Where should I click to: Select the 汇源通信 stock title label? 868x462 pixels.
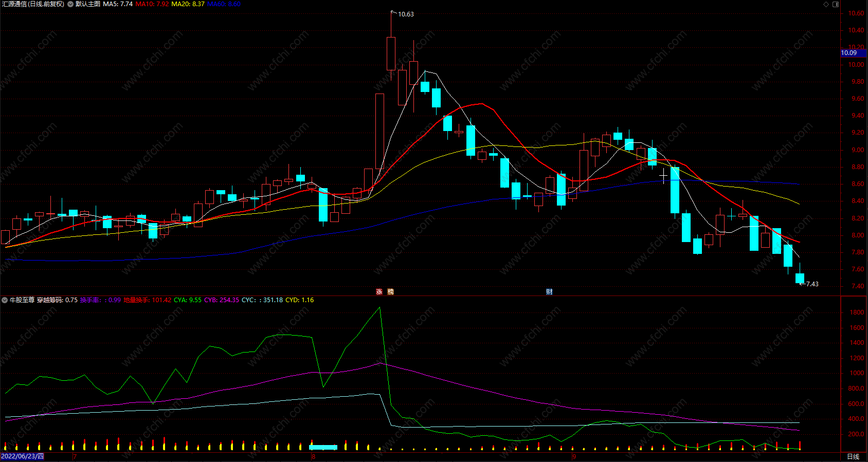pos(33,4)
